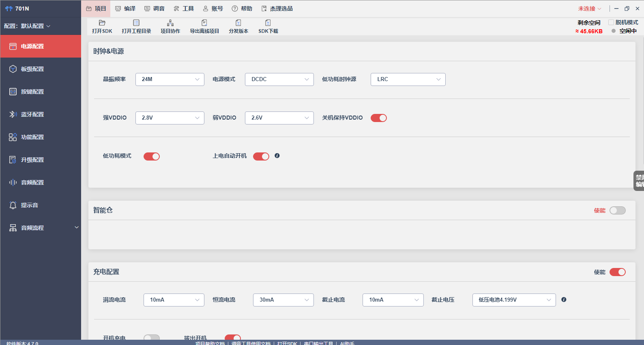Open the 杰理选品 menu
The height and width of the screenshot is (345, 644).
click(x=277, y=9)
